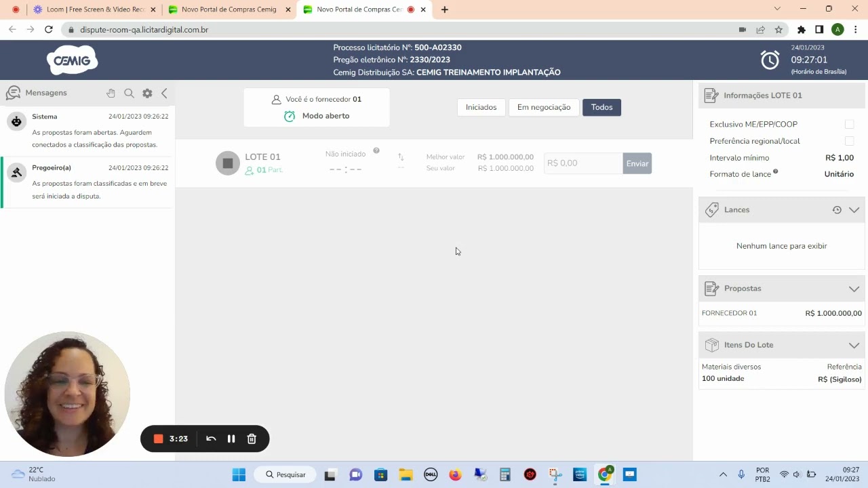The height and width of the screenshot is (488, 868).
Task: Switch to first Novo Portal de Compras Cemig tab
Action: click(229, 9)
